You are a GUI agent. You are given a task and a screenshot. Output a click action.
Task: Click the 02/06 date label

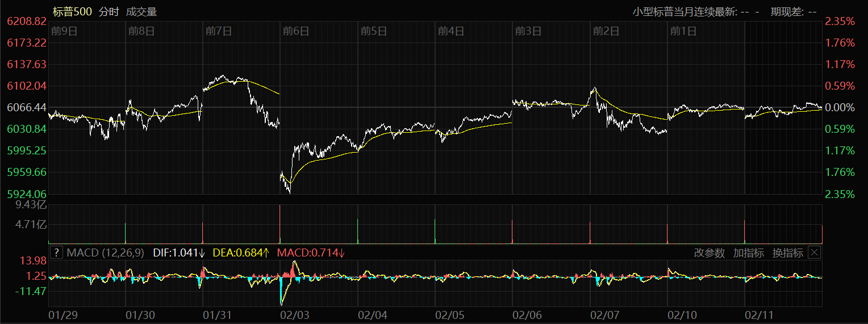point(527,314)
